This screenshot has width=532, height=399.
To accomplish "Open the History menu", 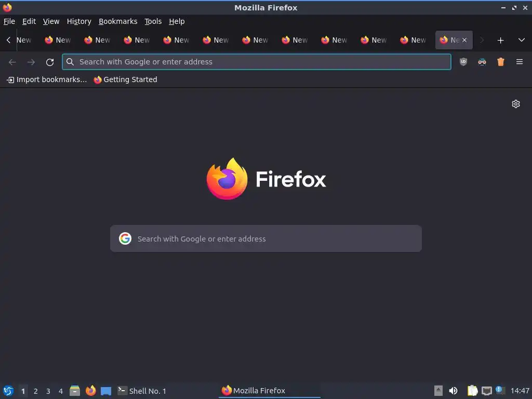I will coord(79,21).
